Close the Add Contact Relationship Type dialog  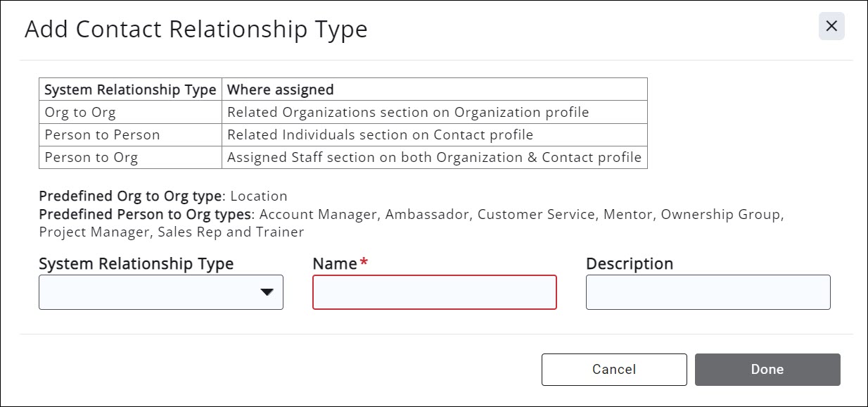tap(831, 26)
